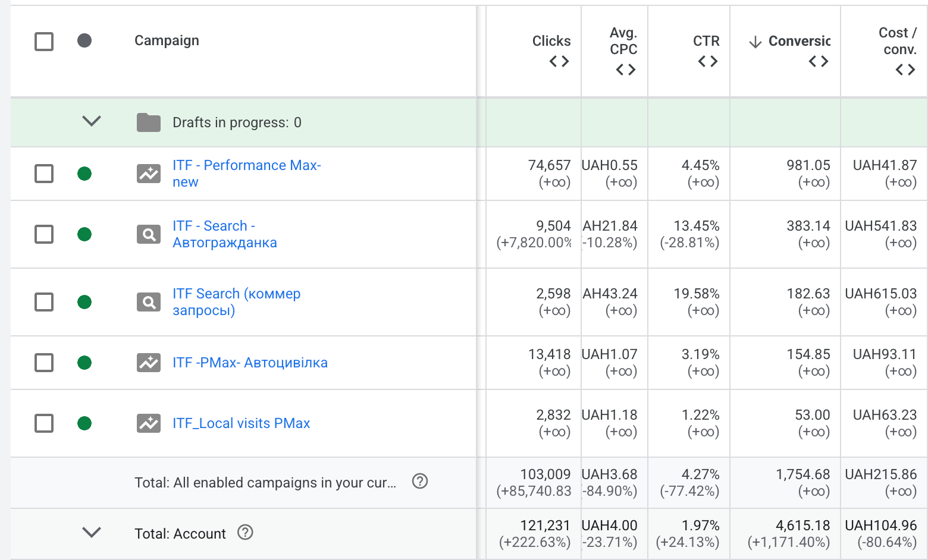Check the box for ITF - Performance Max-new
The height and width of the screenshot is (560, 928).
coord(44,174)
